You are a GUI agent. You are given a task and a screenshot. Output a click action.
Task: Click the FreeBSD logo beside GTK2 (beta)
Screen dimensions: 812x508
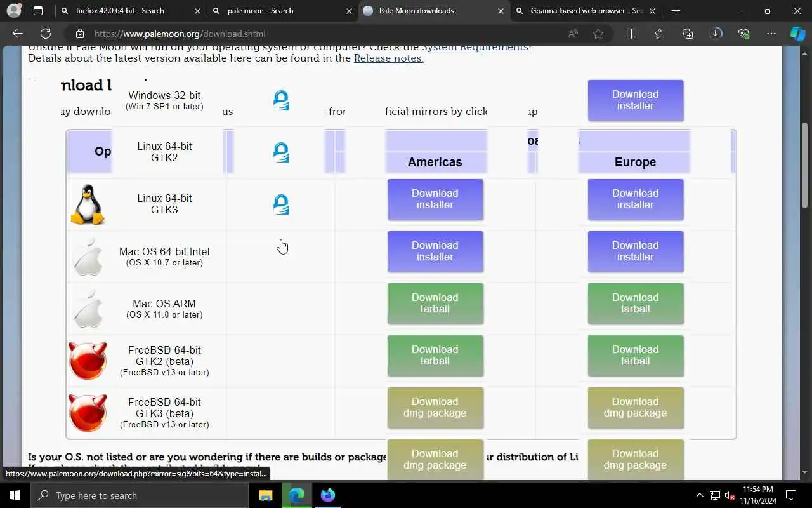[x=88, y=361]
